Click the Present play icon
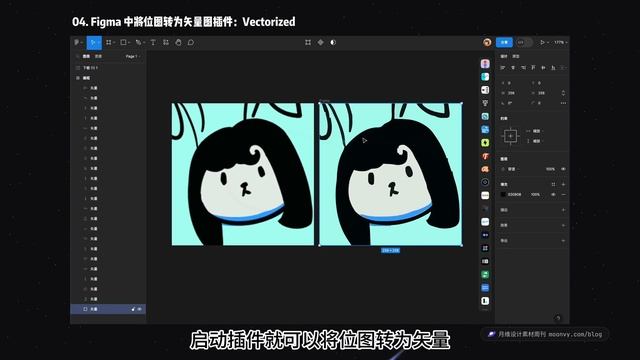This screenshot has width=640, height=360. point(542,42)
